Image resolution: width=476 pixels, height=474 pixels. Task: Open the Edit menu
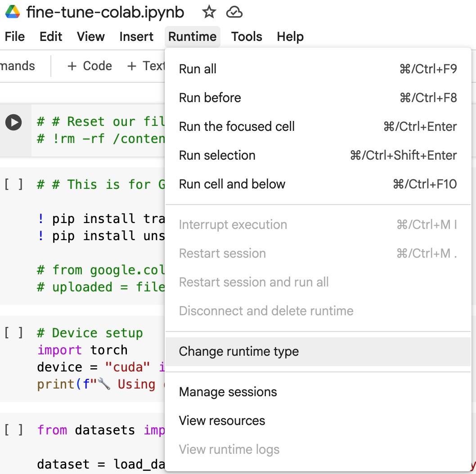pyautogui.click(x=51, y=36)
